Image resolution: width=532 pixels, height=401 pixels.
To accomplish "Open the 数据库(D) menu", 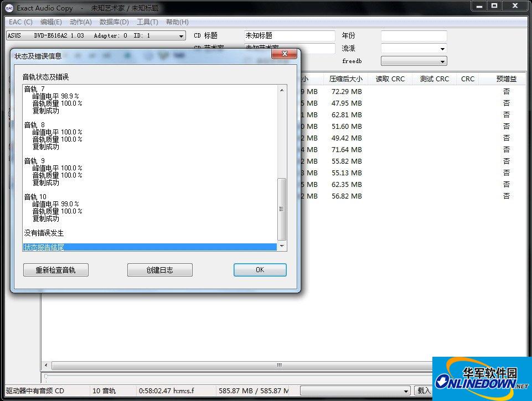I will click(114, 22).
